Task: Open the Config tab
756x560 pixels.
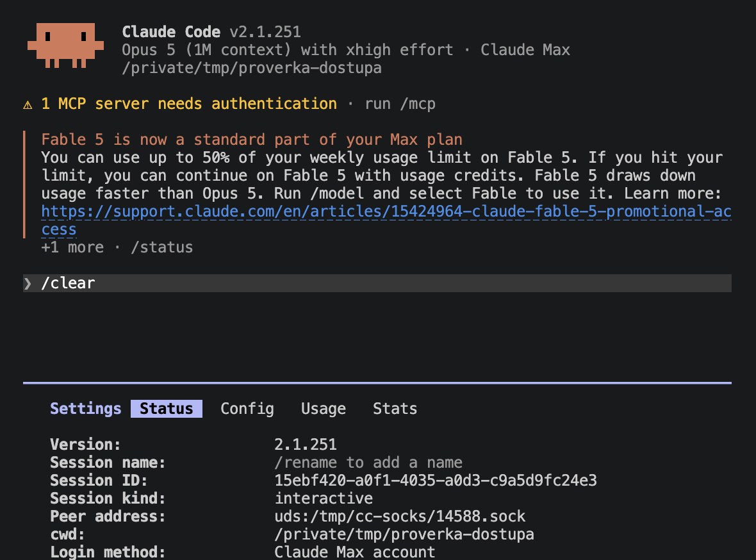Action: pos(247,409)
